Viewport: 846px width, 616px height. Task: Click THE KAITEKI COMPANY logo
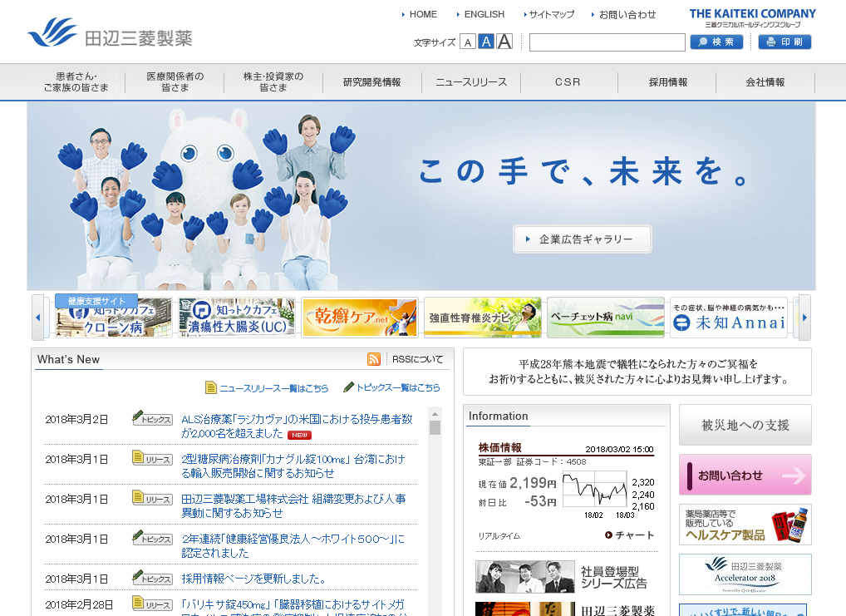[753, 17]
